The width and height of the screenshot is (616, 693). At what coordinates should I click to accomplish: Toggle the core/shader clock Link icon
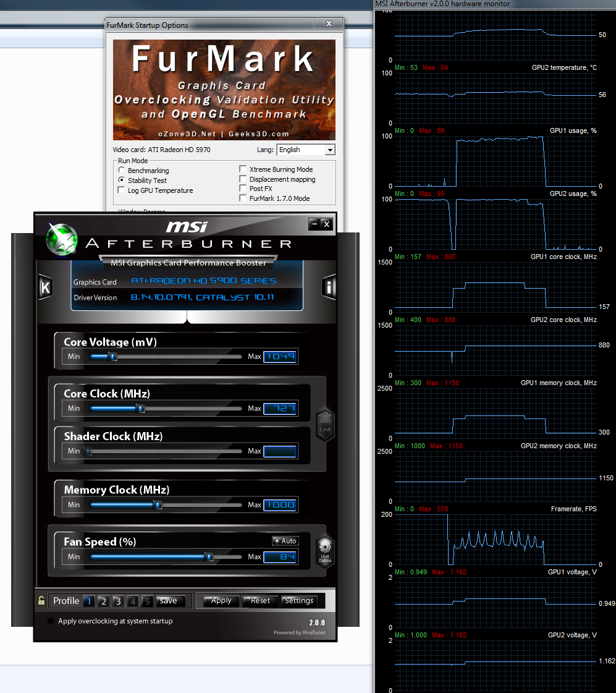click(x=326, y=425)
